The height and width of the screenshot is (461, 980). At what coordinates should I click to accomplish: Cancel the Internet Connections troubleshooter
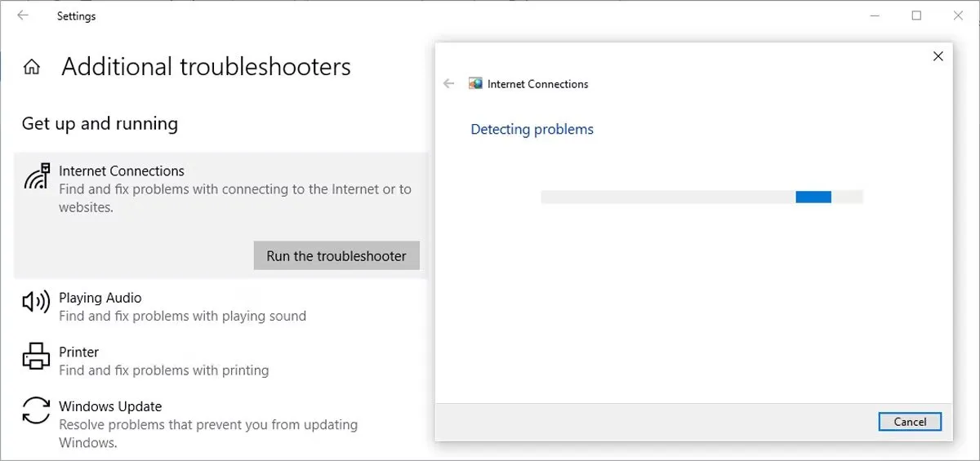pyautogui.click(x=910, y=422)
